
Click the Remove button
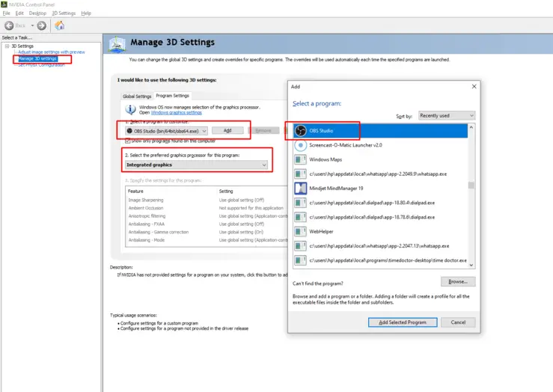click(263, 130)
